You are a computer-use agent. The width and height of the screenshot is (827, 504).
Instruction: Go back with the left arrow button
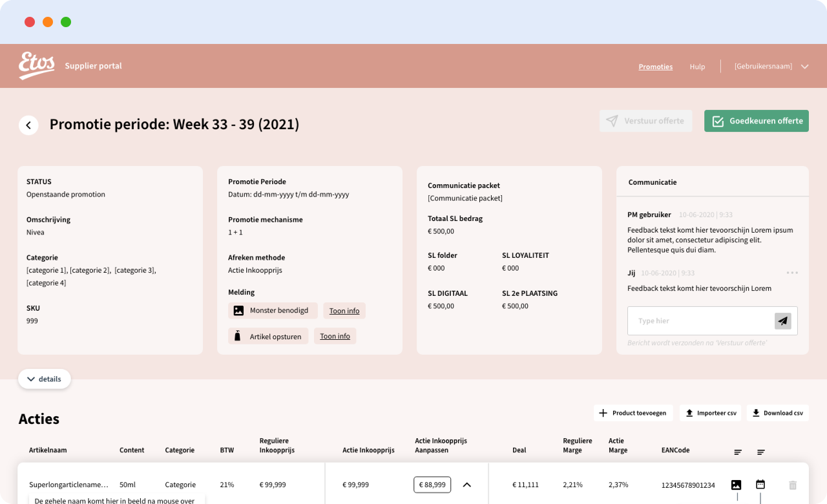28,125
